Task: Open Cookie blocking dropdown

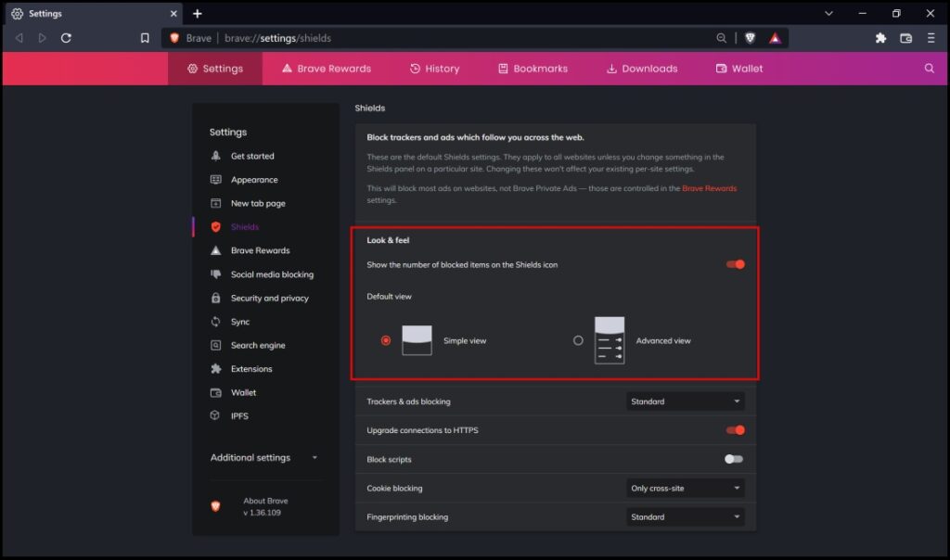Action: click(686, 488)
